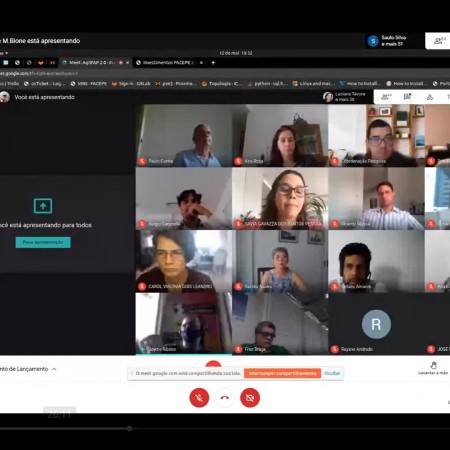
Task: Click Luciana Távora avatar in inner meeting
Action: 328,97
